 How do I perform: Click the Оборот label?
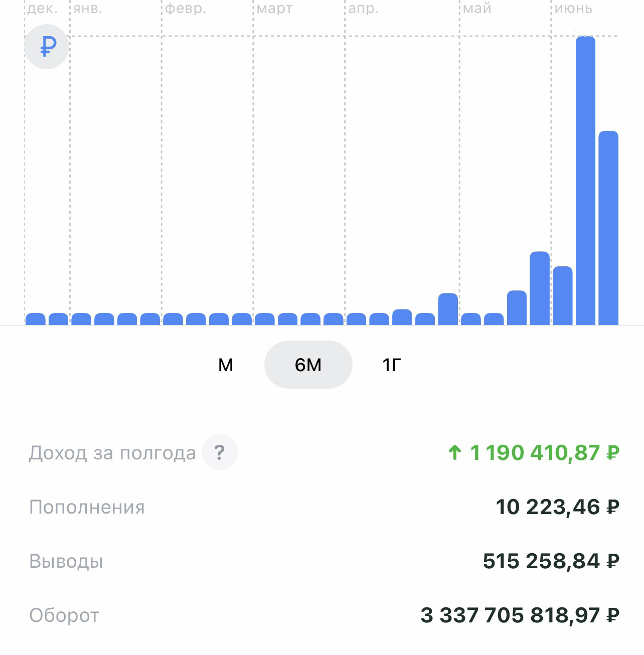point(64,615)
